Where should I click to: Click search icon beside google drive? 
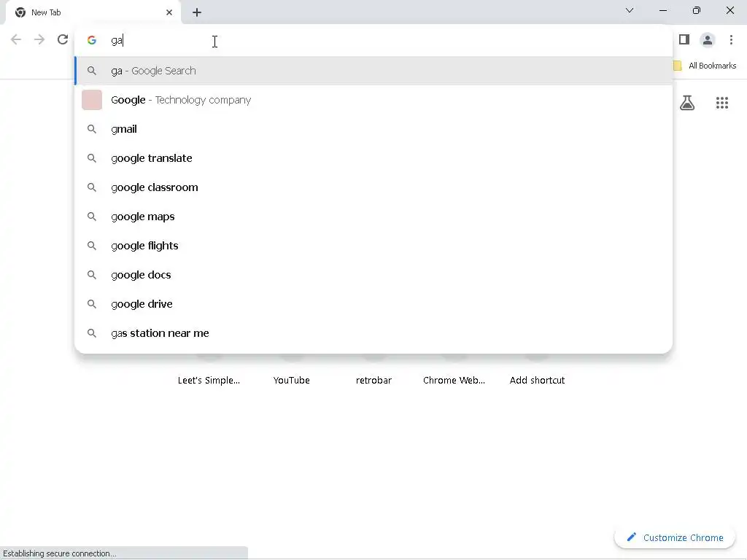tap(92, 304)
